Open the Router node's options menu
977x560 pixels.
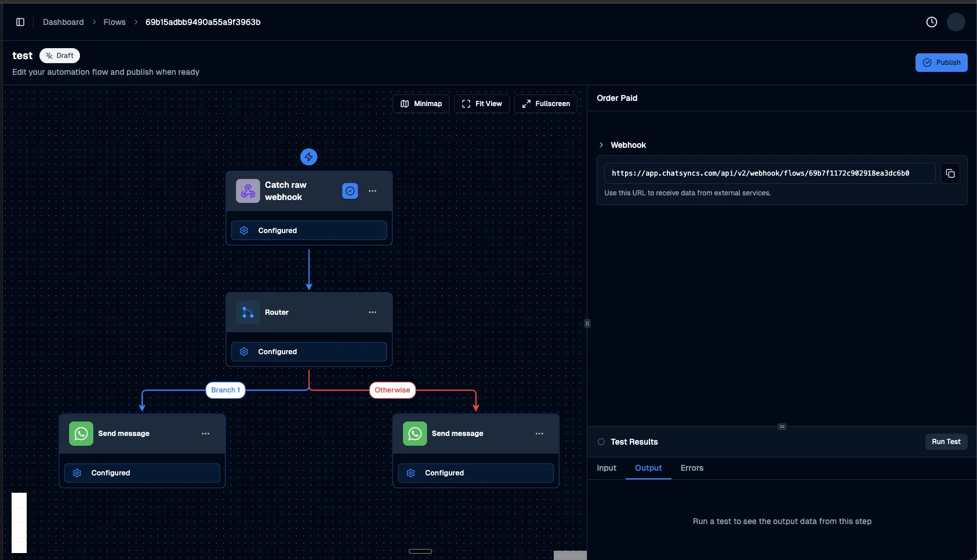pyautogui.click(x=372, y=312)
